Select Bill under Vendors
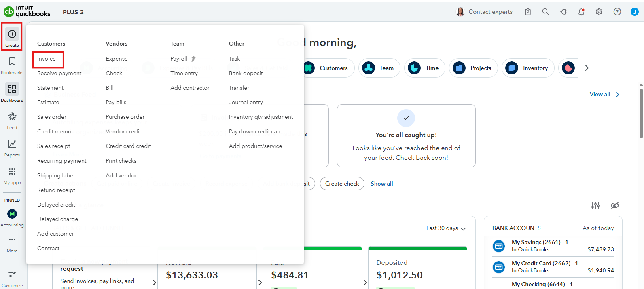Screen dimensions: 644x289 [110, 88]
